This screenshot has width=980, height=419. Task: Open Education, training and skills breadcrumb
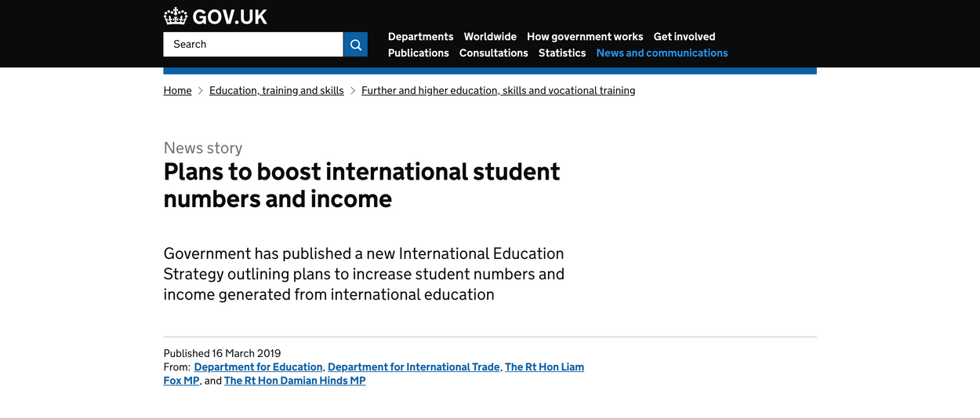(x=277, y=91)
